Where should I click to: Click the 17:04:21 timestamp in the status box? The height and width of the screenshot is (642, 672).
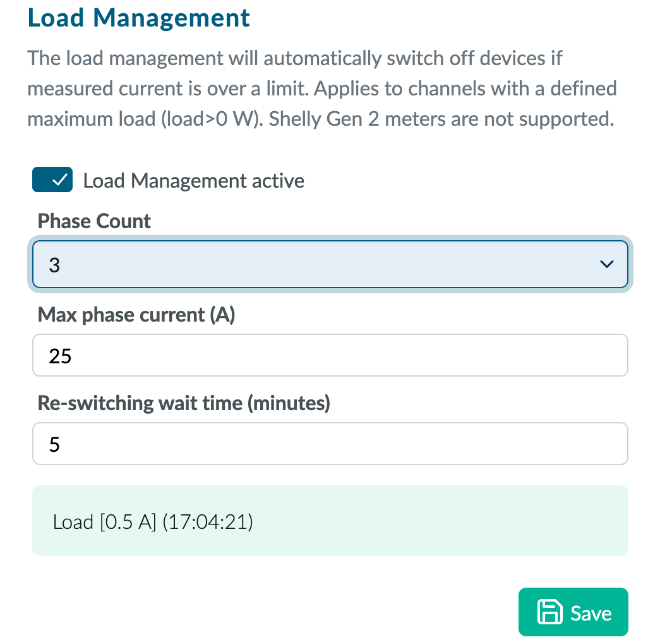coord(208,523)
